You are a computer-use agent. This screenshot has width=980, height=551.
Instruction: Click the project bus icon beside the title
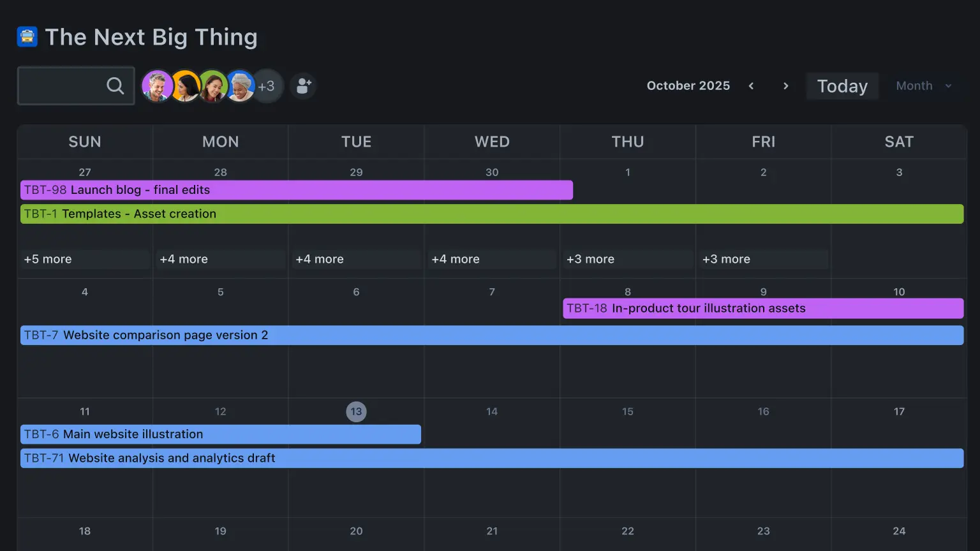[x=27, y=37]
